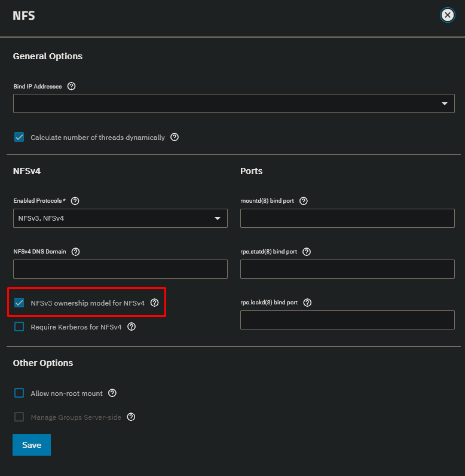
Task: Uncheck NFSv3 ownership model for NFSv4
Action: coord(19,303)
